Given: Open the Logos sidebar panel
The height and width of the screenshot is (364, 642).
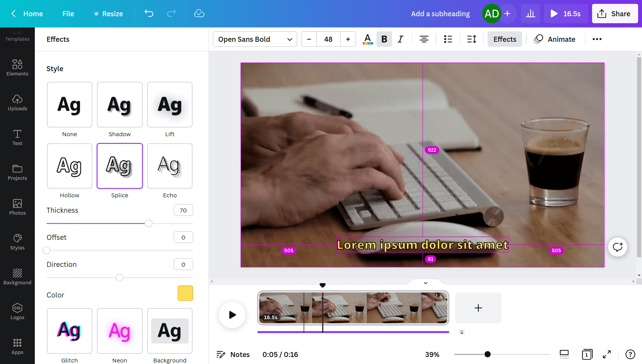Looking at the screenshot, I should 17,311.
